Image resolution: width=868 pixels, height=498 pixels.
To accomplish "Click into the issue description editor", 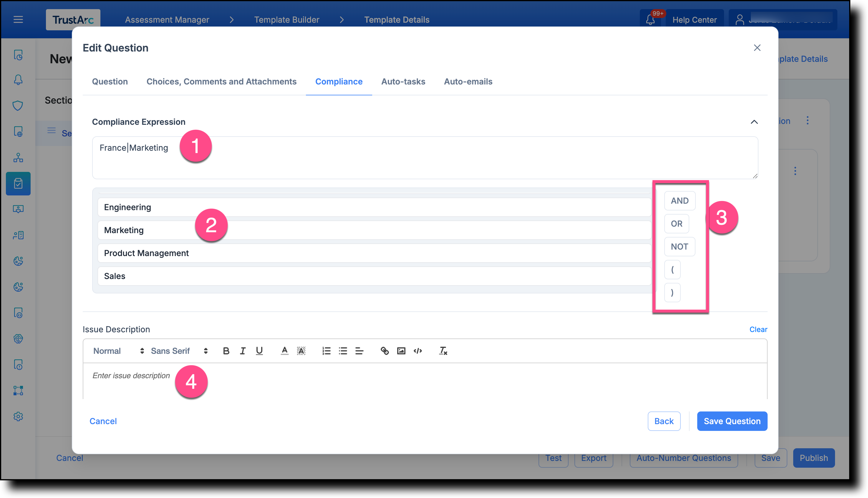I will 425,381.
